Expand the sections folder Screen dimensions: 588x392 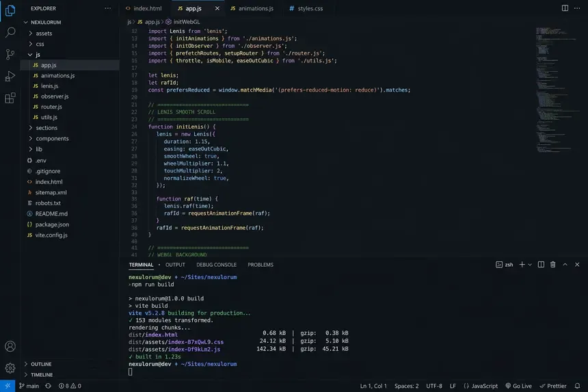[x=70, y=127]
